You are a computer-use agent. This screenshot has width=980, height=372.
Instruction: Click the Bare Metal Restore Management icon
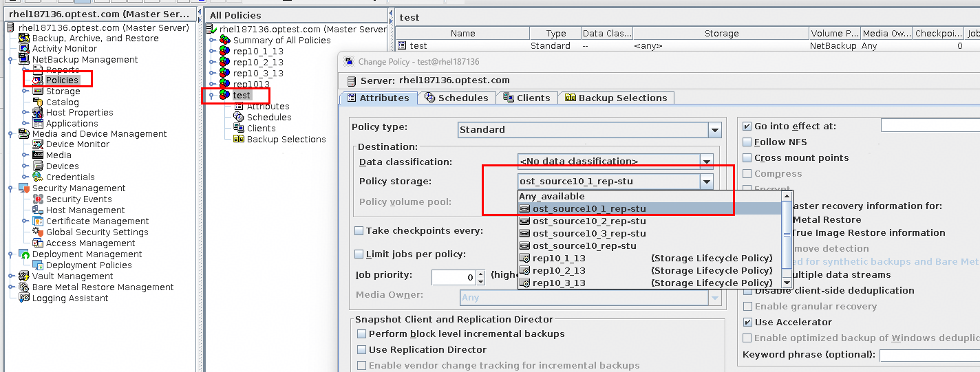point(24,287)
